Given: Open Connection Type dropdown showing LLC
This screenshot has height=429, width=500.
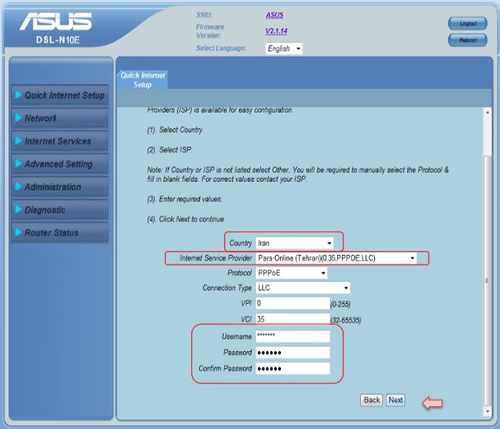Looking at the screenshot, I should coord(303,288).
